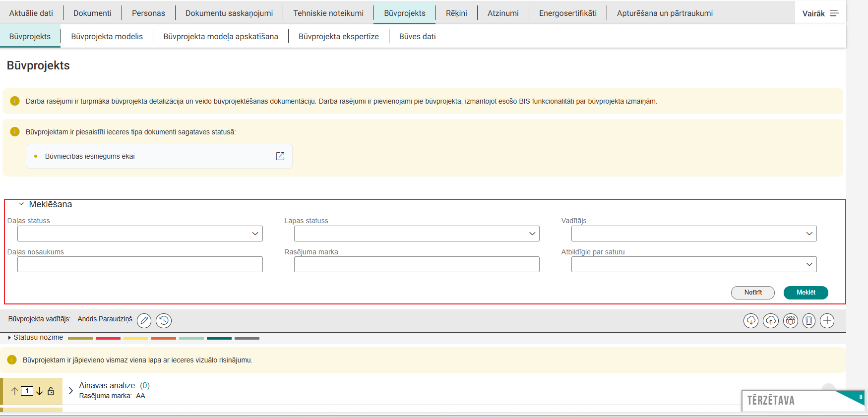This screenshot has width=868, height=417.
Task: Open the Daļas statuss dropdown
Action: click(x=140, y=234)
